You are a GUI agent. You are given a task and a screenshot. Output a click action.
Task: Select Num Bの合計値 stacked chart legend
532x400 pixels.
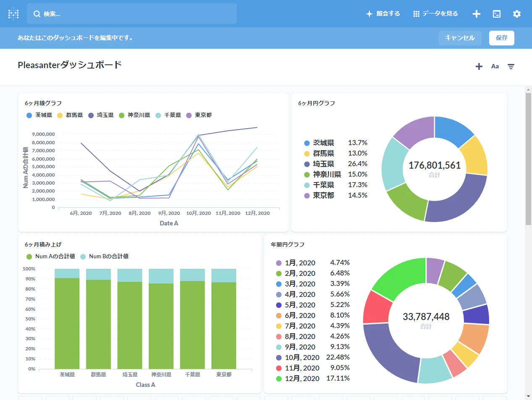pos(104,257)
